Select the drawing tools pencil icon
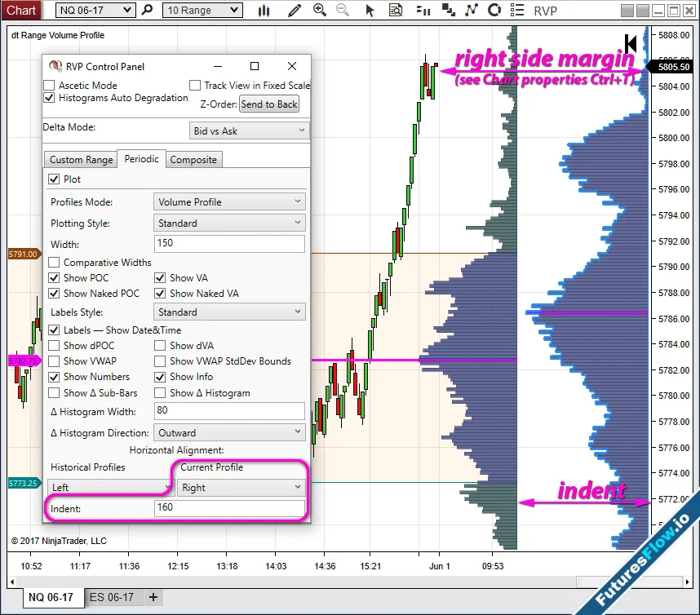700x615 pixels. point(295,11)
